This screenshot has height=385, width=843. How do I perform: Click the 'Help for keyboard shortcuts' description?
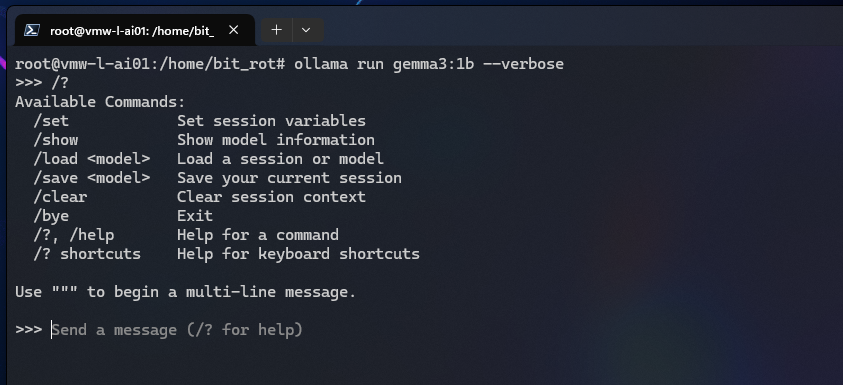(298, 254)
